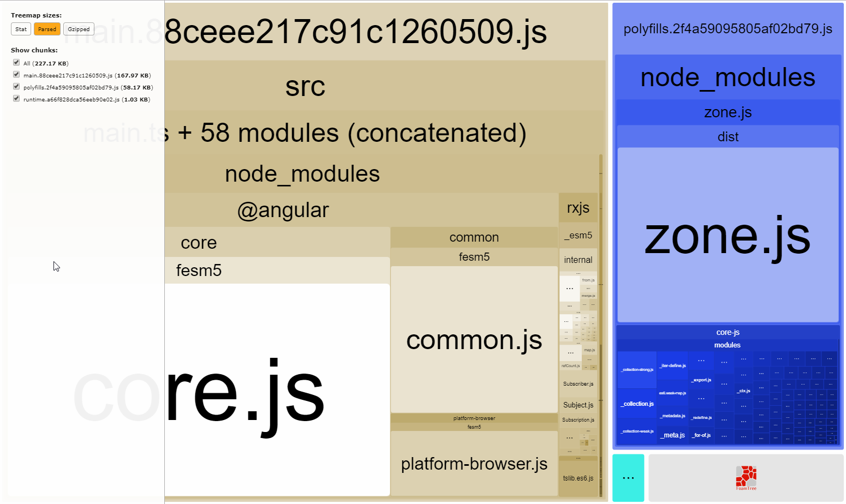Select the common package header
The height and width of the screenshot is (504, 846).
[x=474, y=237]
